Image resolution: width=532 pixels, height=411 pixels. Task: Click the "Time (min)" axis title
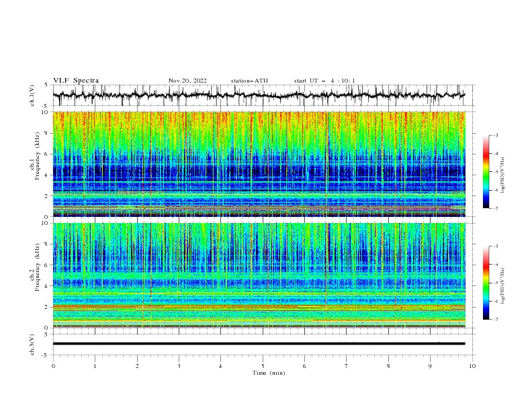(269, 373)
